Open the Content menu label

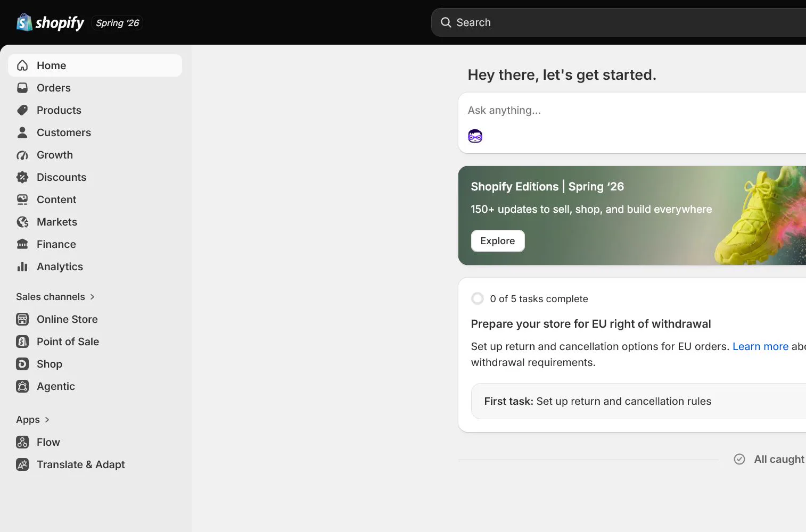[x=56, y=199]
